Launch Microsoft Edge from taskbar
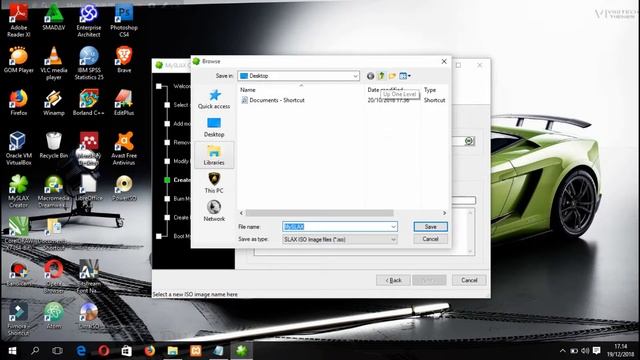The width and height of the screenshot is (640, 360). pyautogui.click(x=81, y=351)
